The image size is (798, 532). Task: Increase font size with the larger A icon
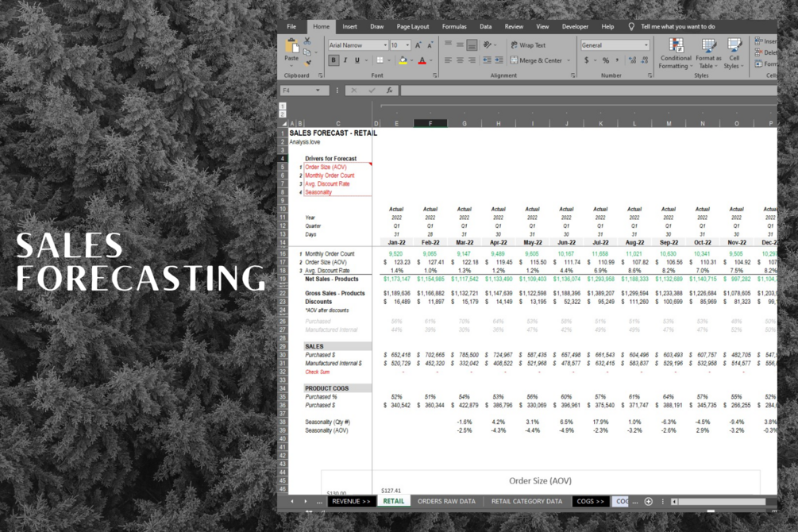(418, 45)
